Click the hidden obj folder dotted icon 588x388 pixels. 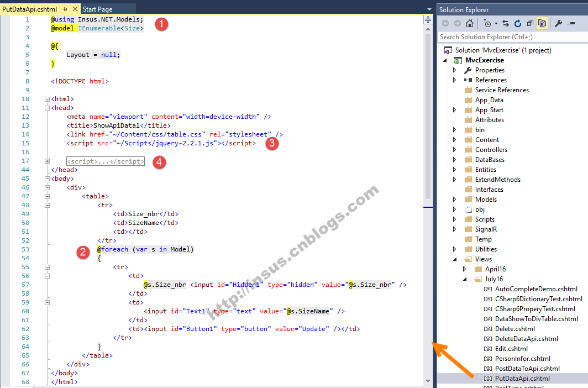pyautogui.click(x=468, y=209)
